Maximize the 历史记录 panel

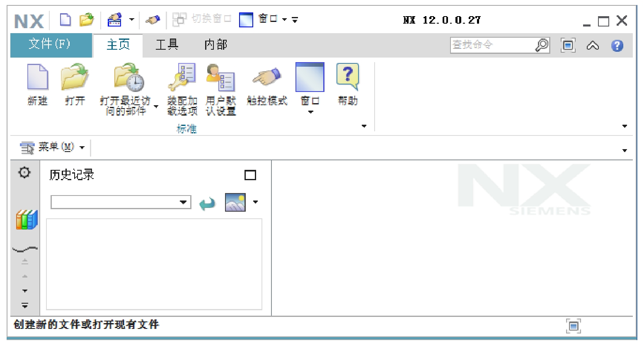(250, 175)
